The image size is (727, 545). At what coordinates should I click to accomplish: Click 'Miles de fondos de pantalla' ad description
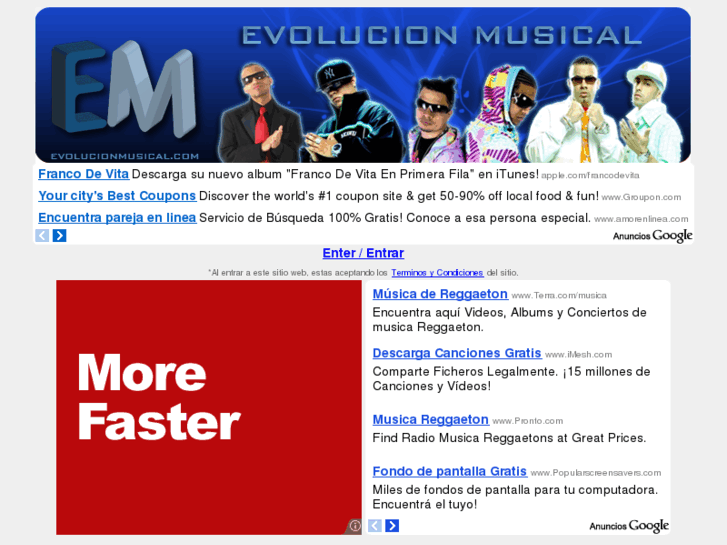pyautogui.click(x=515, y=497)
